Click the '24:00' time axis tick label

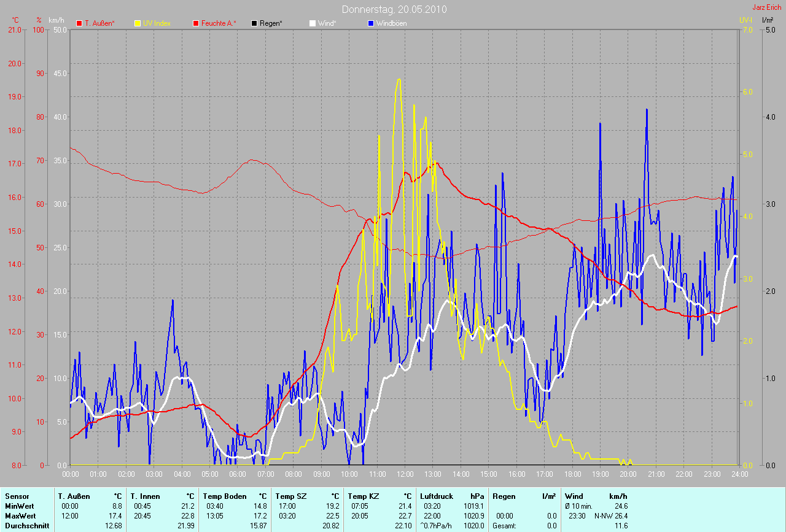(739, 474)
